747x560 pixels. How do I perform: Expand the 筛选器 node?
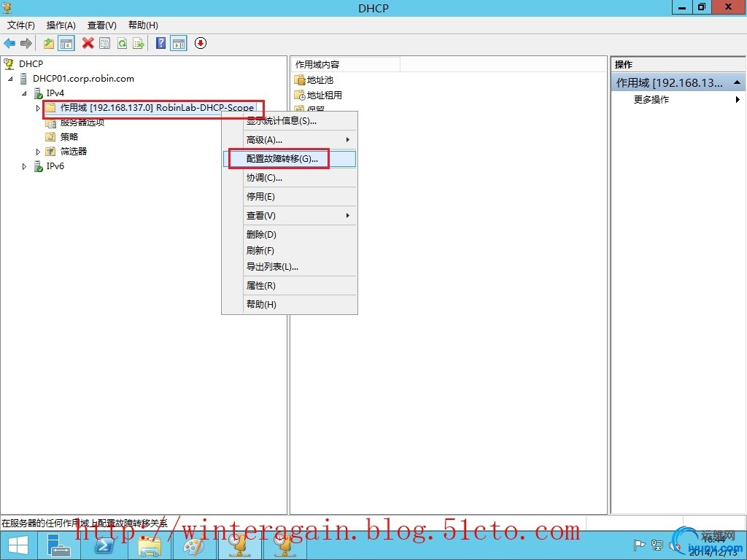38,152
